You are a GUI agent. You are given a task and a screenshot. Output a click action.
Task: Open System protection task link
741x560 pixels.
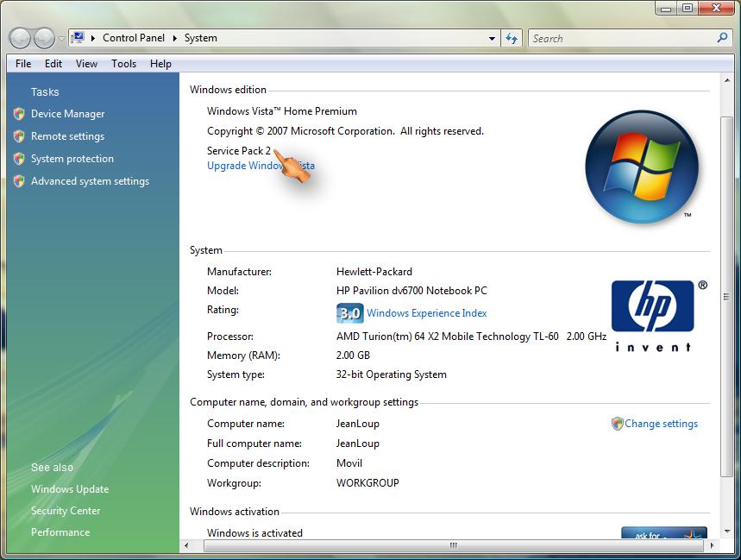[x=72, y=159]
